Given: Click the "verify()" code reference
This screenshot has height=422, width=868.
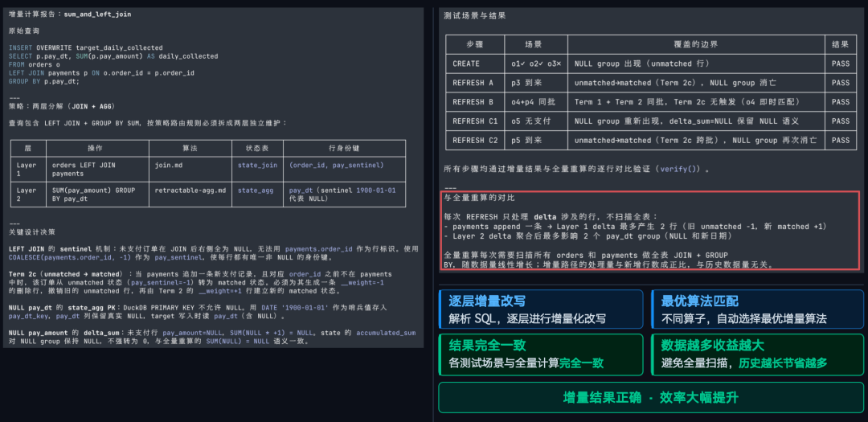Looking at the screenshot, I should point(681,169).
